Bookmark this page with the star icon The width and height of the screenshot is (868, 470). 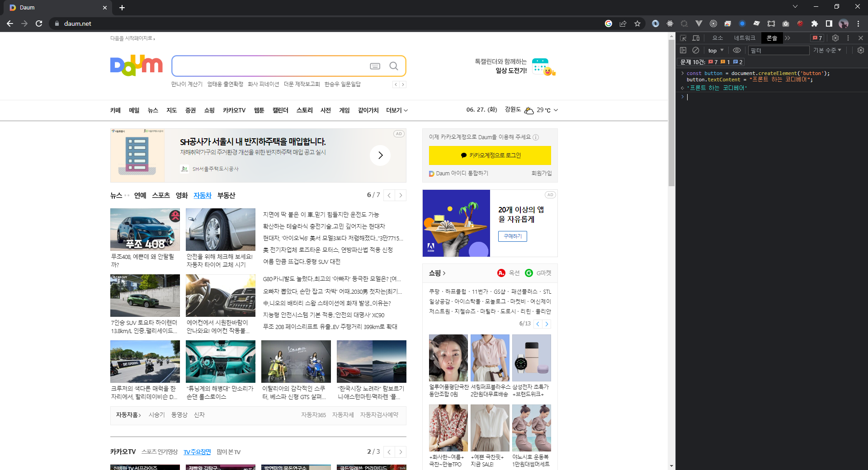tap(637, 23)
